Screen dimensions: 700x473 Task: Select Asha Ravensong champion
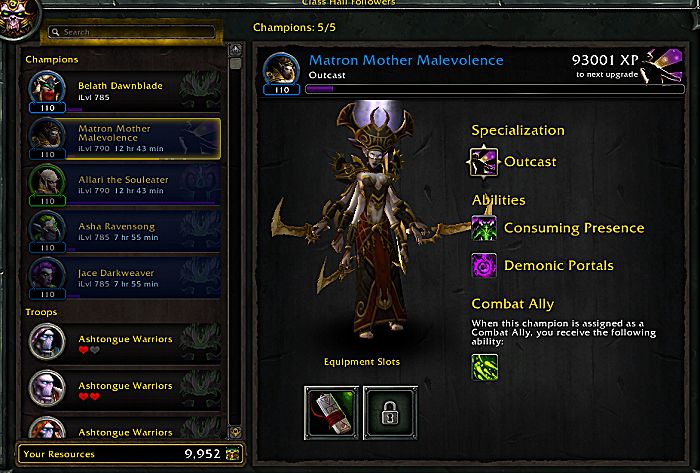123,232
